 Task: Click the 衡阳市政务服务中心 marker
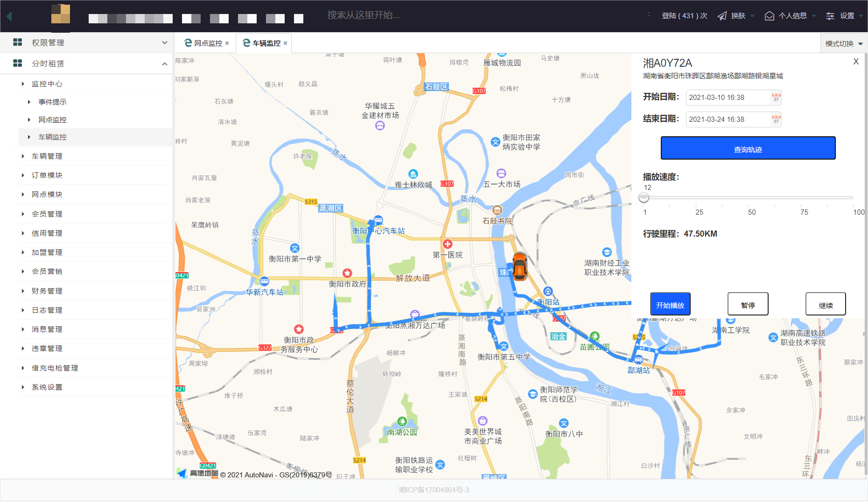[299, 329]
